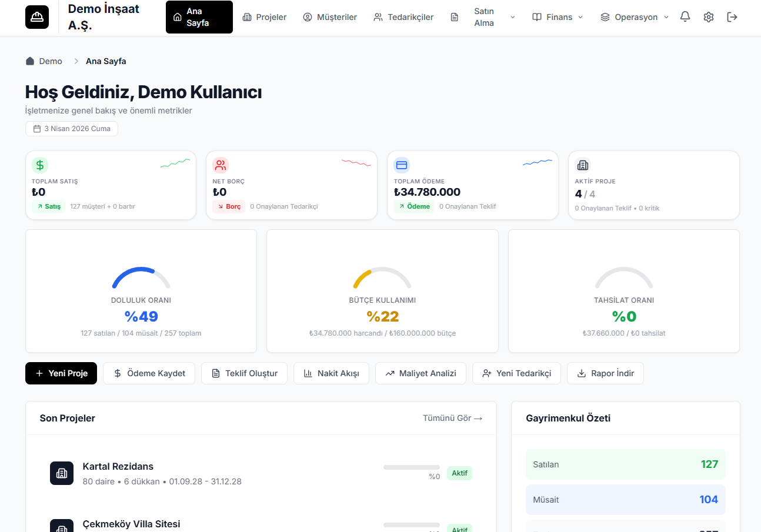
Task: Open settings via the gear icon
Action: 708,17
